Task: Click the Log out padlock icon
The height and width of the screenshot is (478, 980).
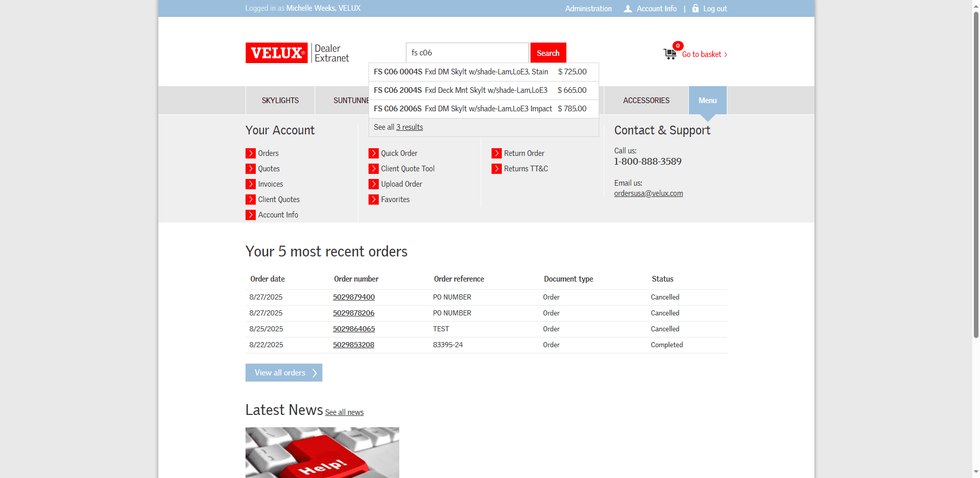Action: 696,8
